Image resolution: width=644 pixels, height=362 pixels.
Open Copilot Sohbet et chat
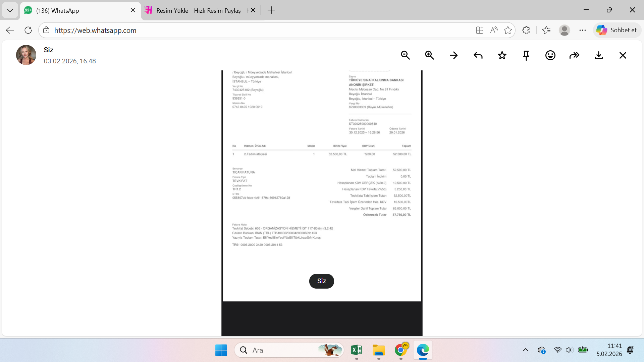[x=617, y=30]
